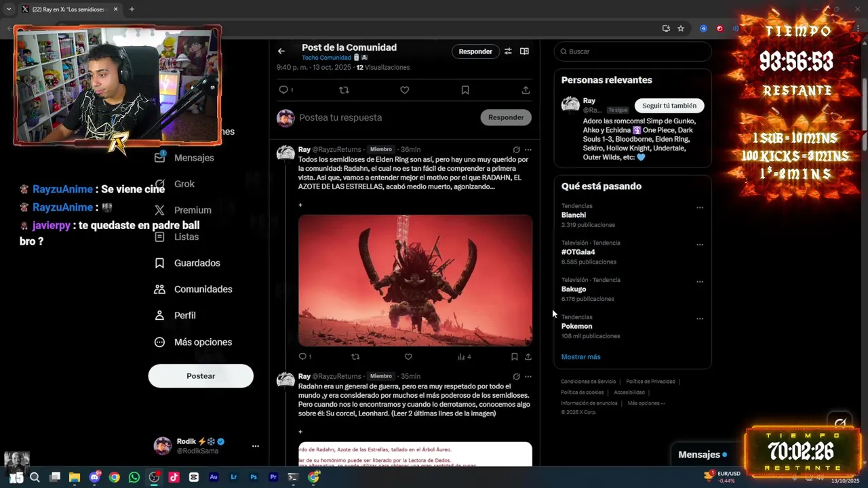This screenshot has height=488, width=868.
Task: Share the Radahn image post
Action: click(528, 357)
